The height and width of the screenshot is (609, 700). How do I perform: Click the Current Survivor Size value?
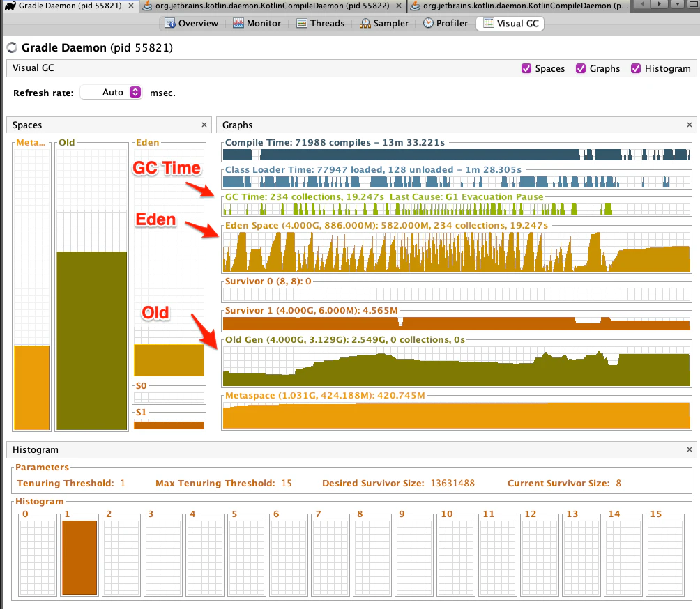click(618, 483)
